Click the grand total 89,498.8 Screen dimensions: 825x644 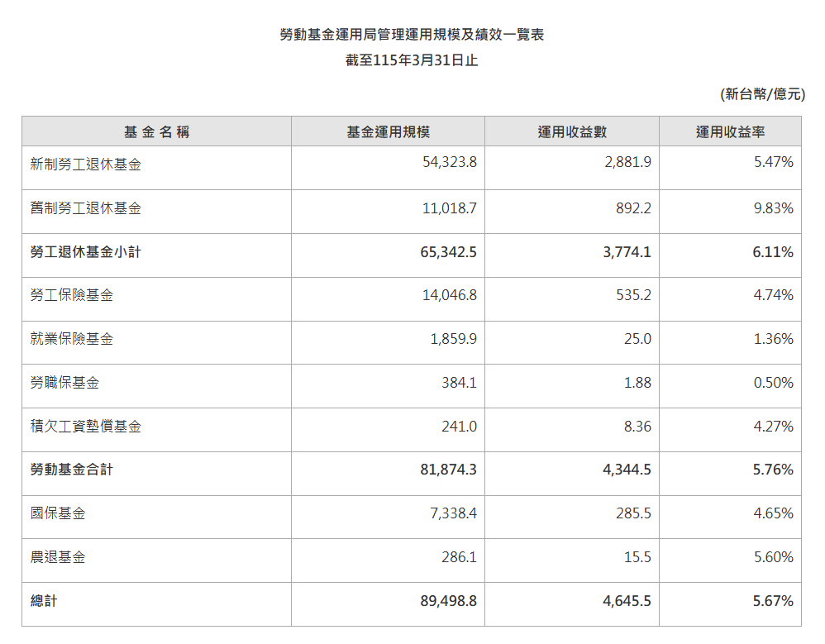click(x=448, y=601)
